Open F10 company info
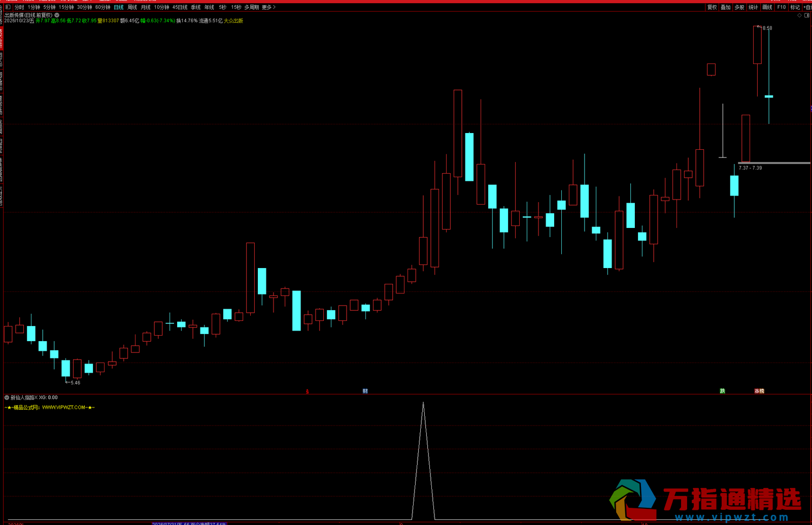The image size is (812, 525). point(781,7)
